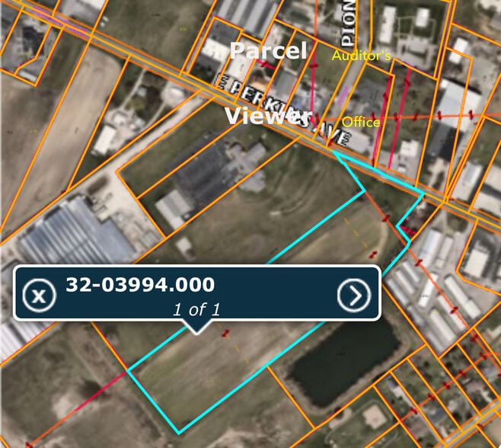Image resolution: width=501 pixels, height=448 pixels.
Task: Click the E Perkins Ave street label
Action: [x=282, y=110]
